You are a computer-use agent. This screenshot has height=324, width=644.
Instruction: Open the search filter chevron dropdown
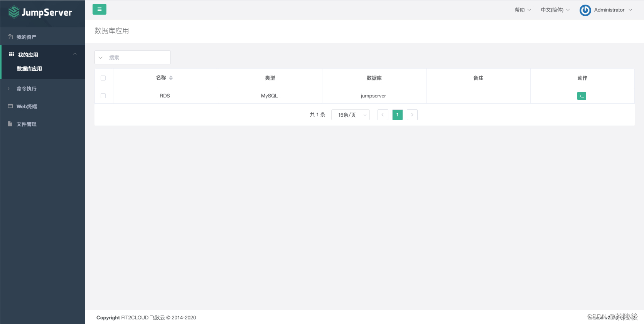[101, 58]
